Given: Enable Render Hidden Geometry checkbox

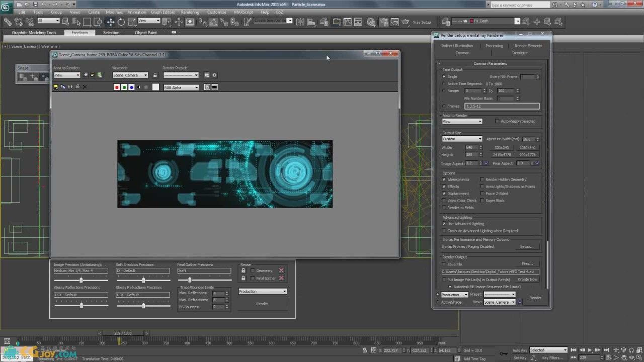Looking at the screenshot, I should [482, 179].
